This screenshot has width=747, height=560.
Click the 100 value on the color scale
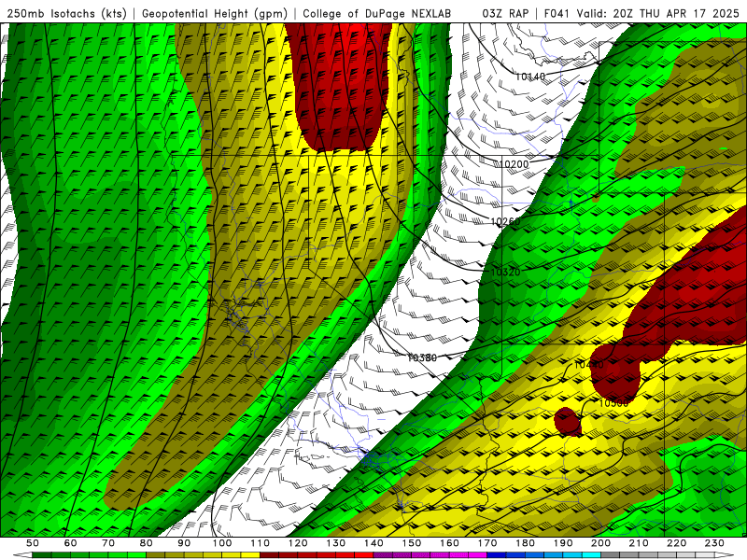(x=222, y=543)
